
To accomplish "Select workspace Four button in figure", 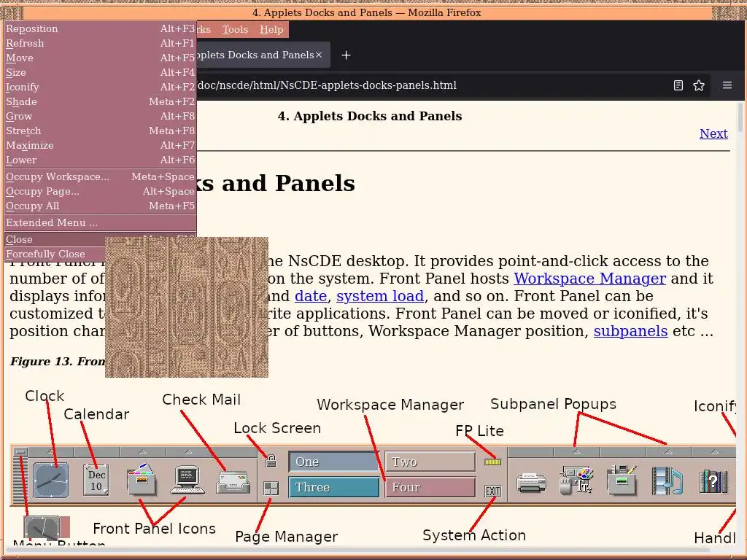I will pos(430,487).
